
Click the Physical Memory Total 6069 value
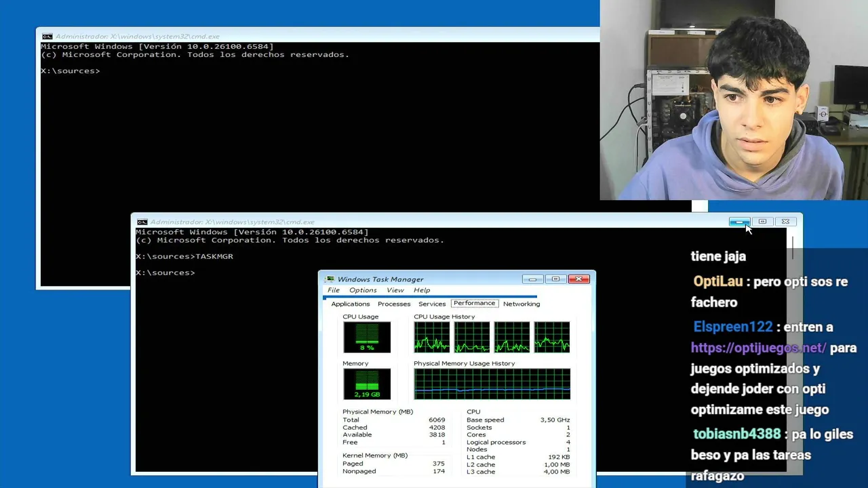coord(437,420)
